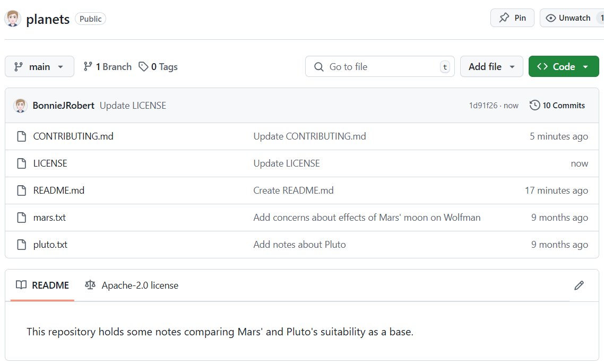The image size is (604, 364).
Task: Click the file icon next to LICENSE
Action: (21, 163)
